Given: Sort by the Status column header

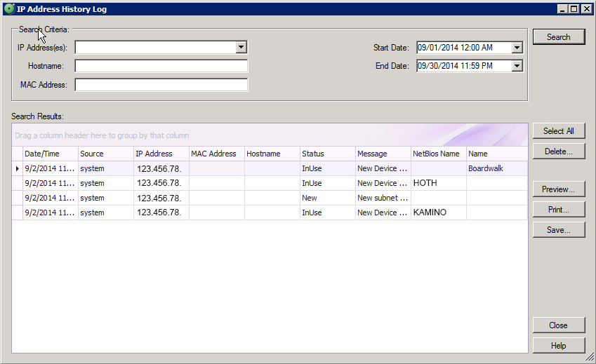Looking at the screenshot, I should tap(328, 154).
